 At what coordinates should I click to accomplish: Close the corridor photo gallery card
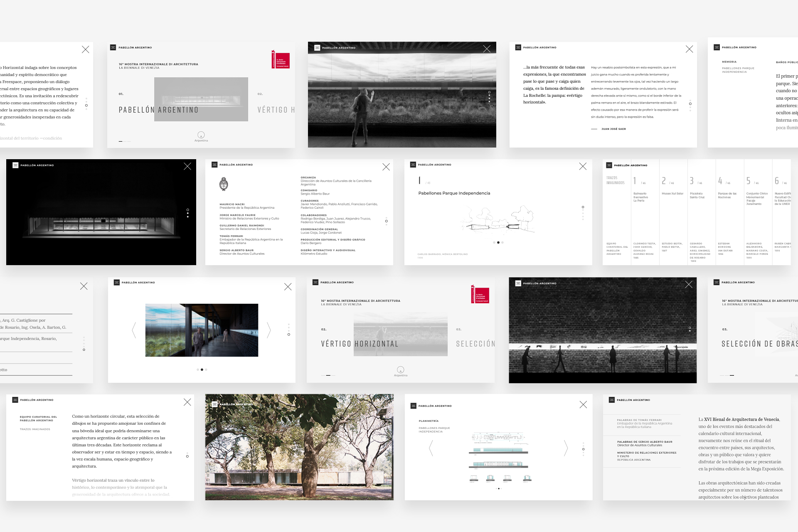(288, 287)
